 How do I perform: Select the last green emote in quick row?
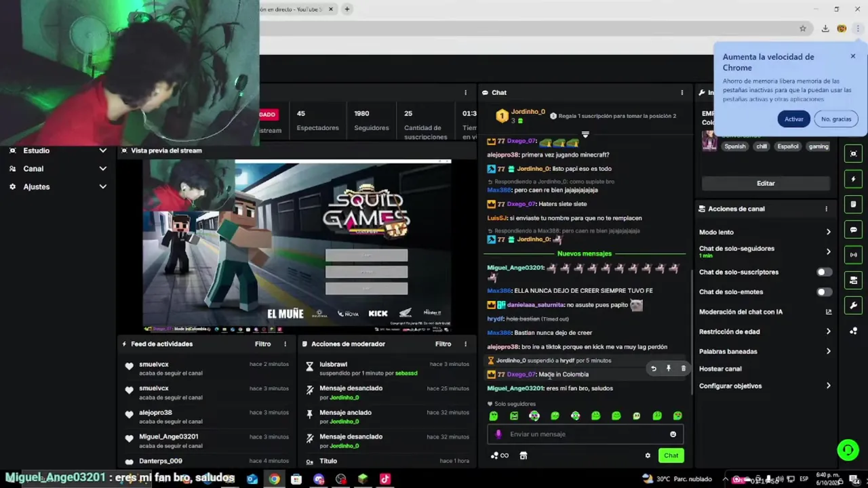tap(677, 416)
